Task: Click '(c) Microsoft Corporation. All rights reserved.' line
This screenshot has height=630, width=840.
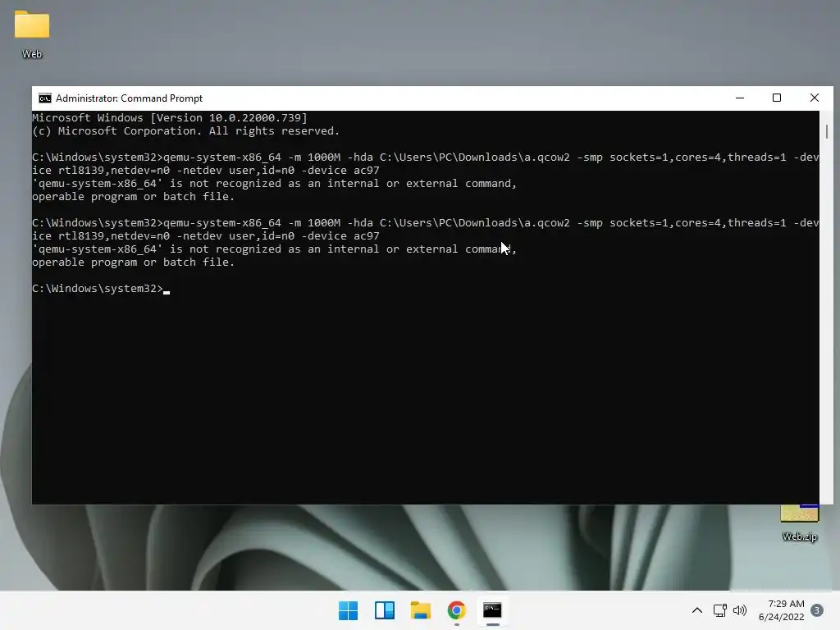Action: click(x=186, y=131)
